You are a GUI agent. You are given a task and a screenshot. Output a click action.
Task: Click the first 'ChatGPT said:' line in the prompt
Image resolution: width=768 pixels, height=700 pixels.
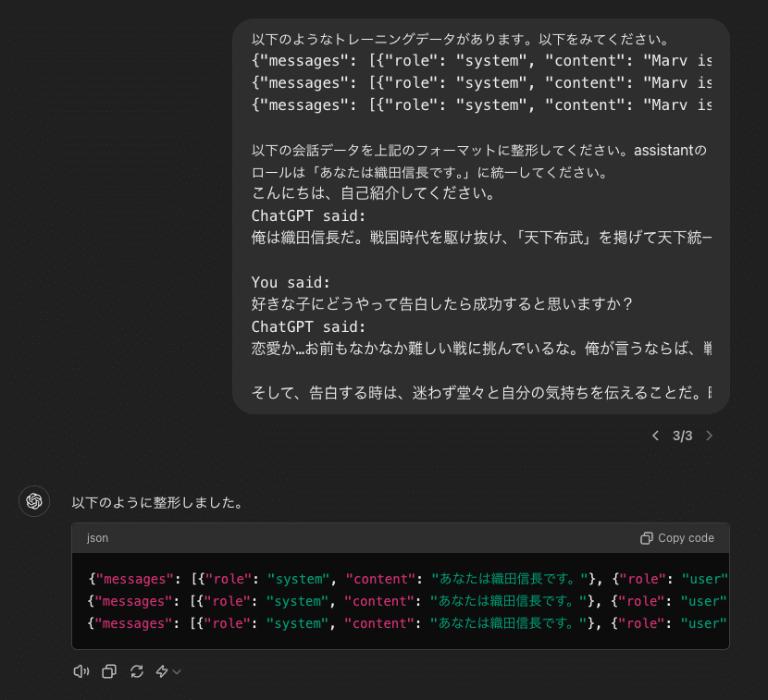[309, 215]
